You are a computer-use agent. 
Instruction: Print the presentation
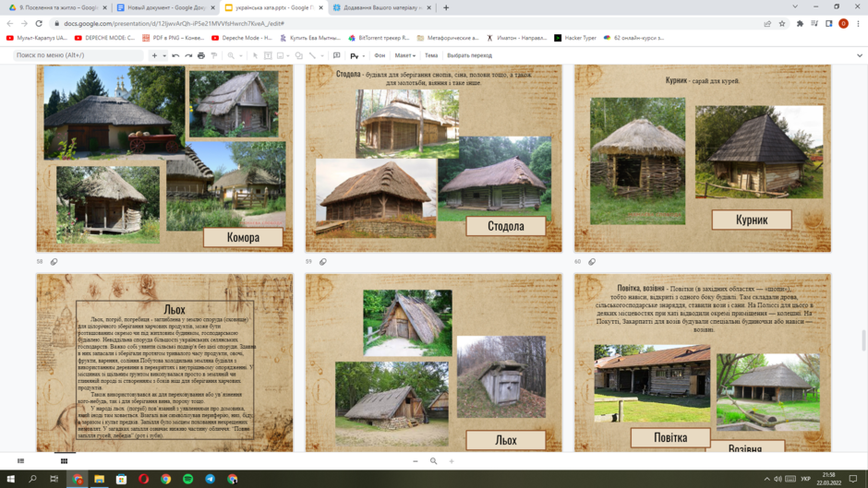(x=201, y=55)
